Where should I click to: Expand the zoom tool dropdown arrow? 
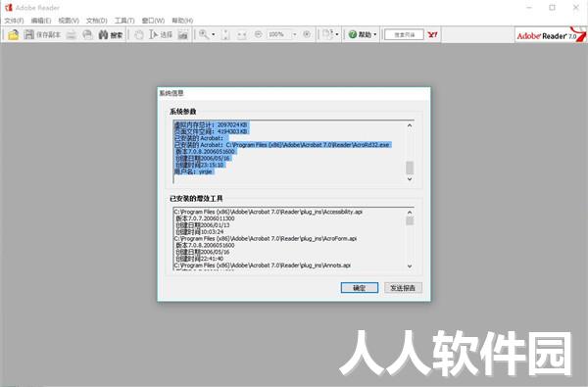[213, 34]
